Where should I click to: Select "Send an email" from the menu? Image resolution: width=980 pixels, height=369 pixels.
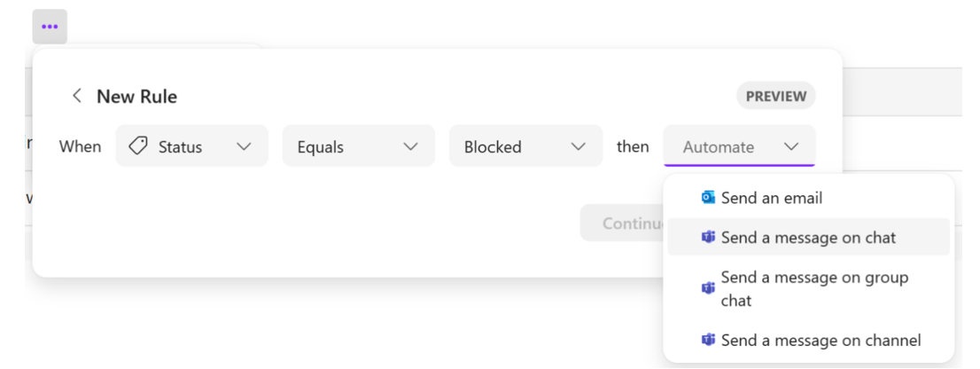tap(771, 198)
